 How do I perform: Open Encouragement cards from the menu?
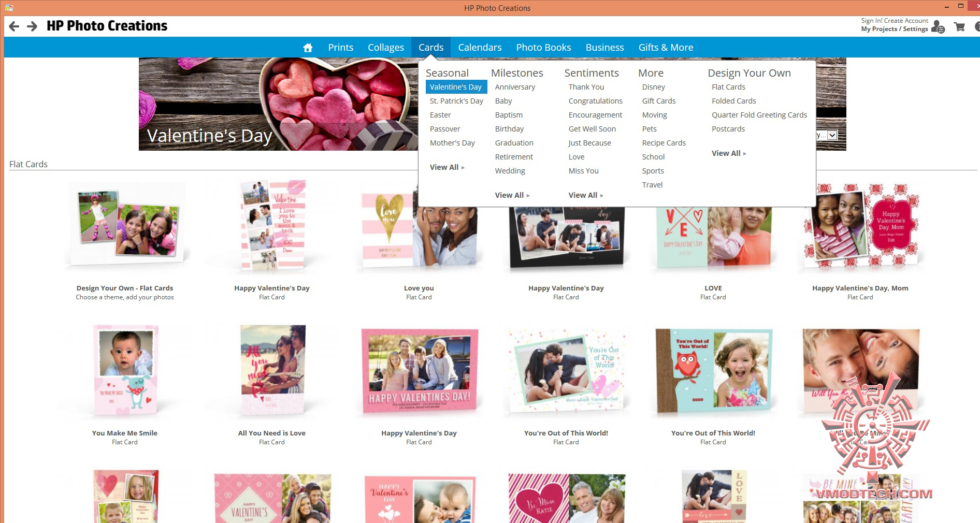596,115
